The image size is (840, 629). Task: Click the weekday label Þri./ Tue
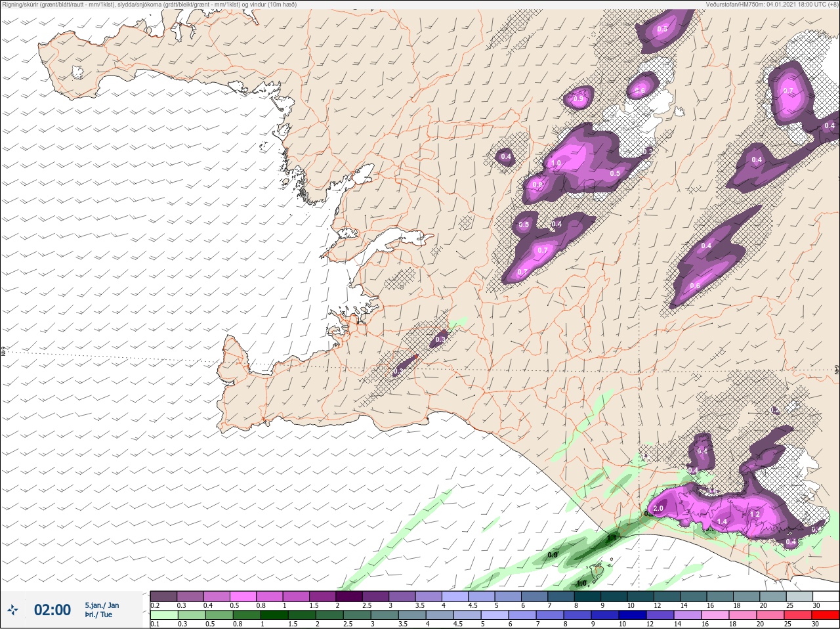(x=98, y=615)
